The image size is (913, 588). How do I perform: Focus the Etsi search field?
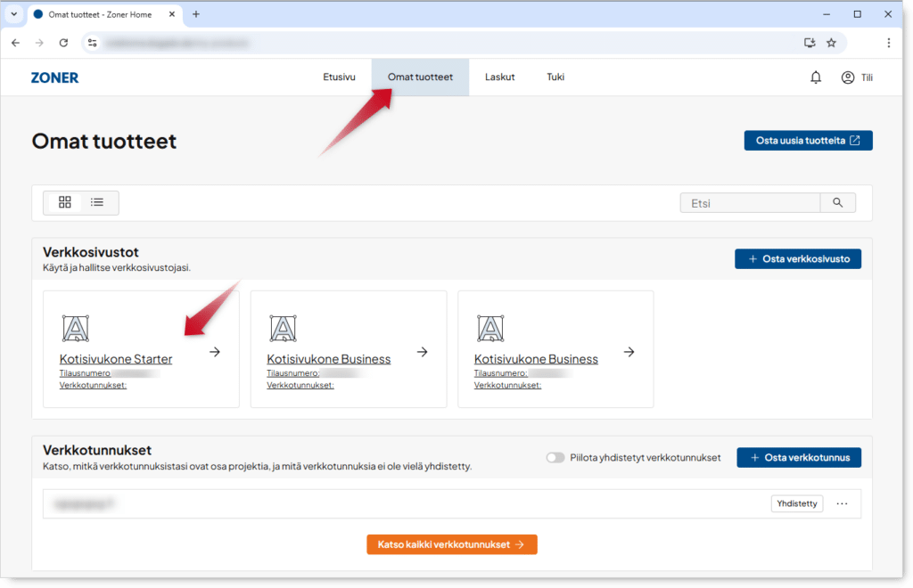750,203
